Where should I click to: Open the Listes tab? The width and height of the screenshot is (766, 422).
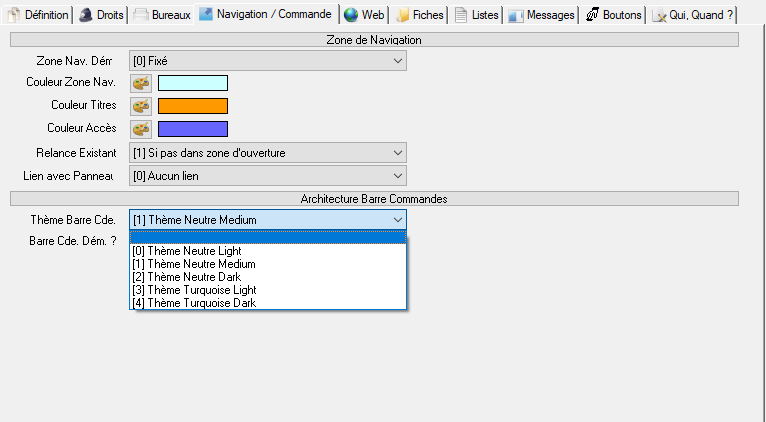pyautogui.click(x=475, y=15)
